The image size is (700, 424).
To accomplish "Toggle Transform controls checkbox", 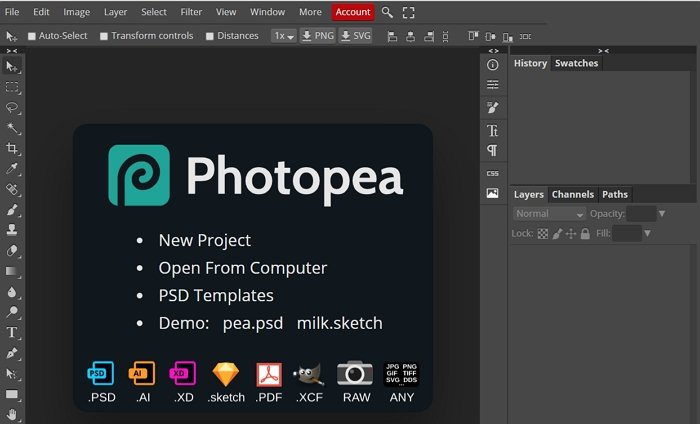I will (104, 36).
